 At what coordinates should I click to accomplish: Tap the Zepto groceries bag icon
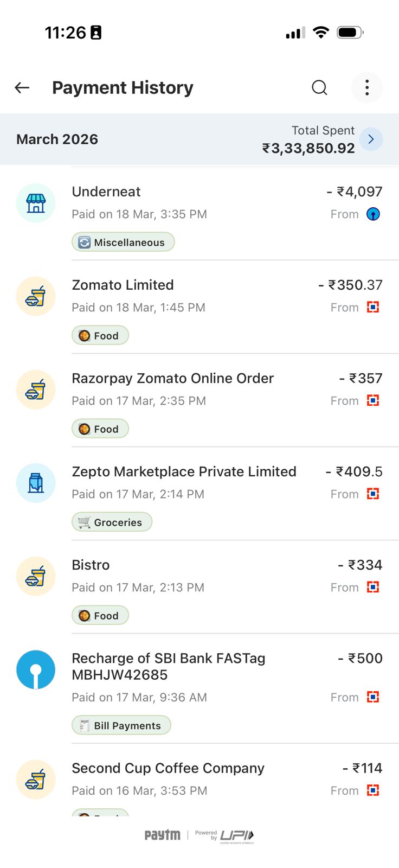pyautogui.click(x=36, y=483)
